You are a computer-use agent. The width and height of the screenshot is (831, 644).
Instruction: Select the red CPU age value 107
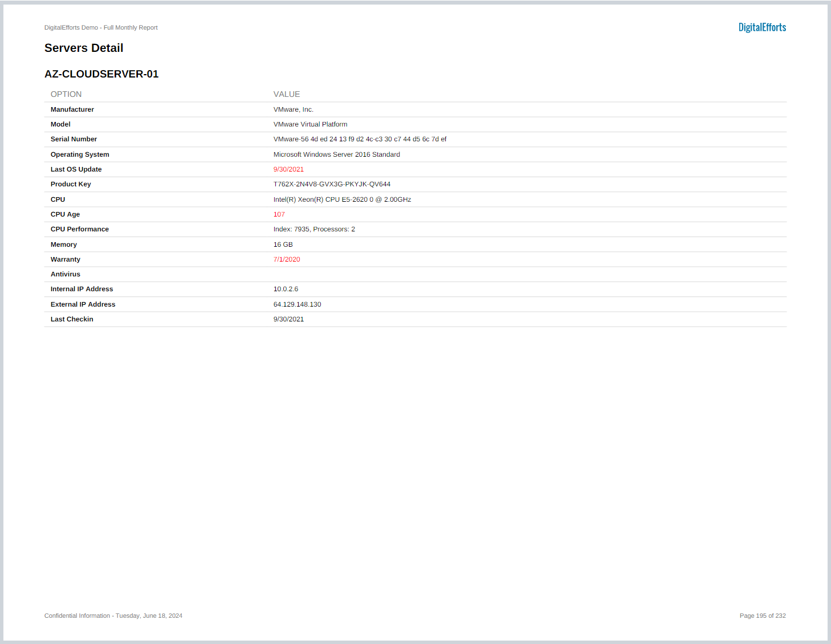[279, 214]
